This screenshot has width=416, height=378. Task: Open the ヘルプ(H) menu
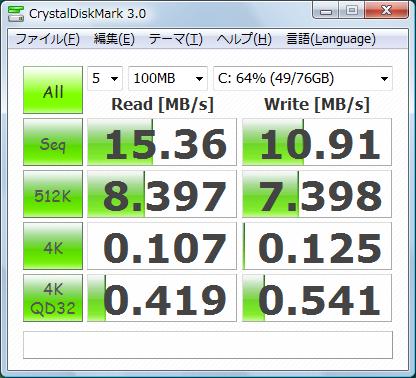[244, 39]
